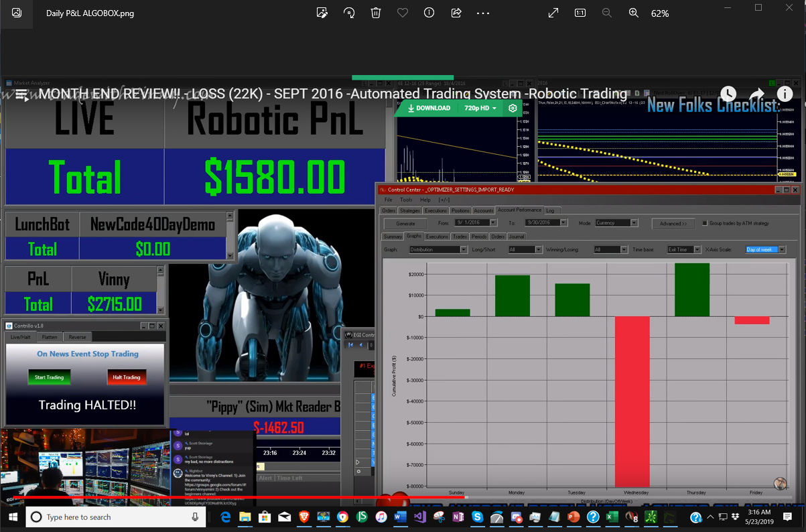Open File Explorer from the taskbar
The height and width of the screenshot is (532, 806).
pyautogui.click(x=245, y=517)
